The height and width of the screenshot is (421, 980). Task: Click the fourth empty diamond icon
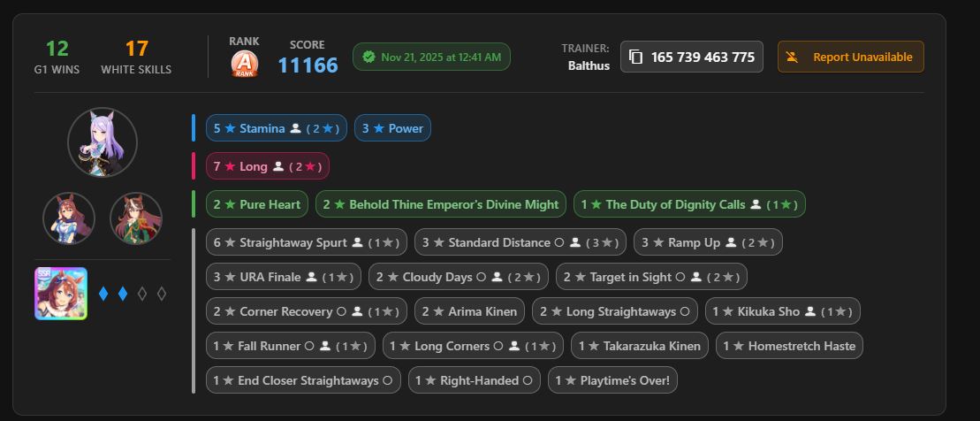161,294
